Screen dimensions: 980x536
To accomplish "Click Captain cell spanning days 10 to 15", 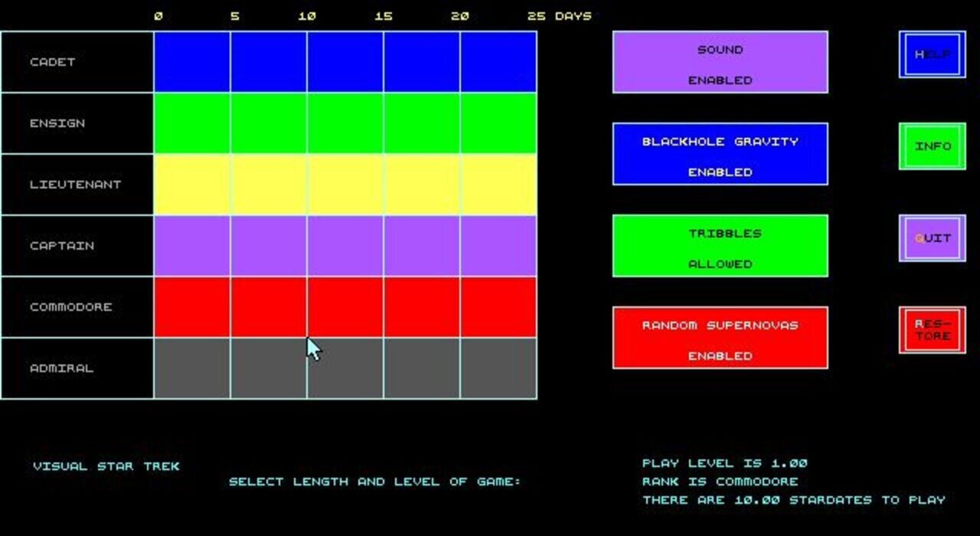I will click(x=345, y=246).
